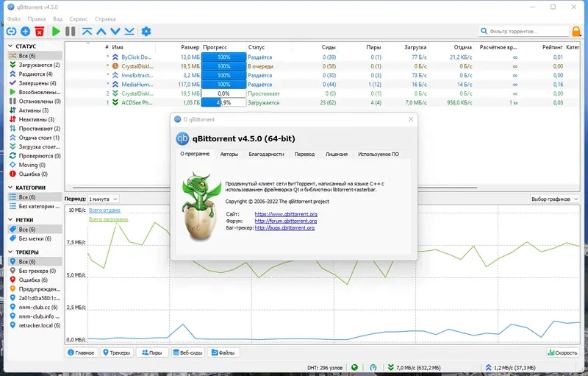Click the torrent filter search field
This screenshot has height=376, width=588.
524,31
